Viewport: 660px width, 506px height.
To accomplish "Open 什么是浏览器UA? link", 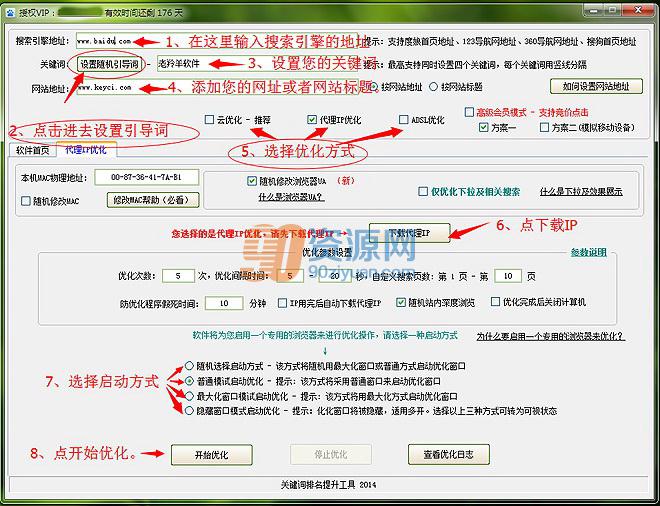I will (x=291, y=197).
